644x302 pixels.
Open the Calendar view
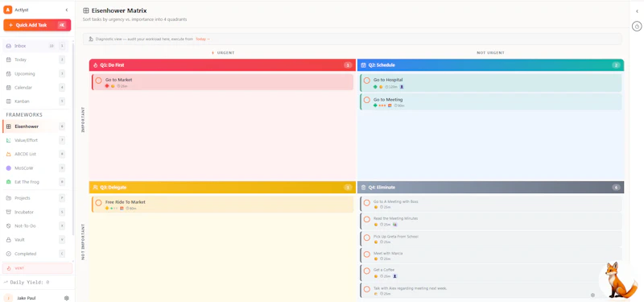[x=35, y=88]
